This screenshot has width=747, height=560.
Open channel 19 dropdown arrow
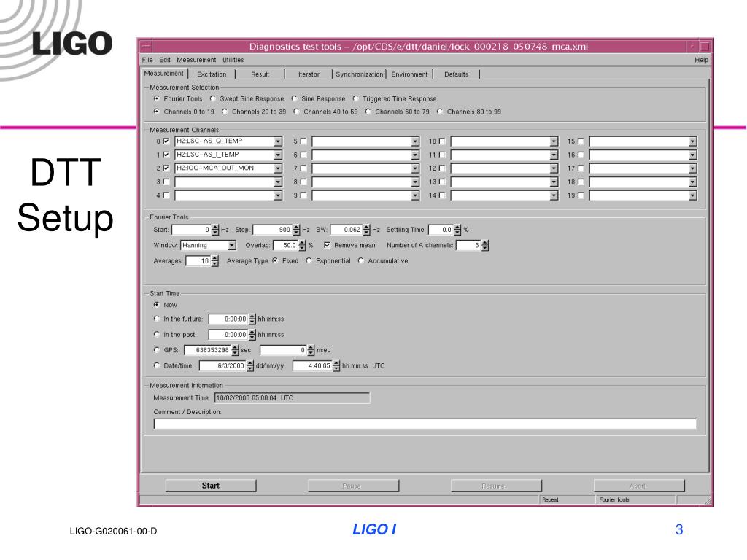[692, 195]
